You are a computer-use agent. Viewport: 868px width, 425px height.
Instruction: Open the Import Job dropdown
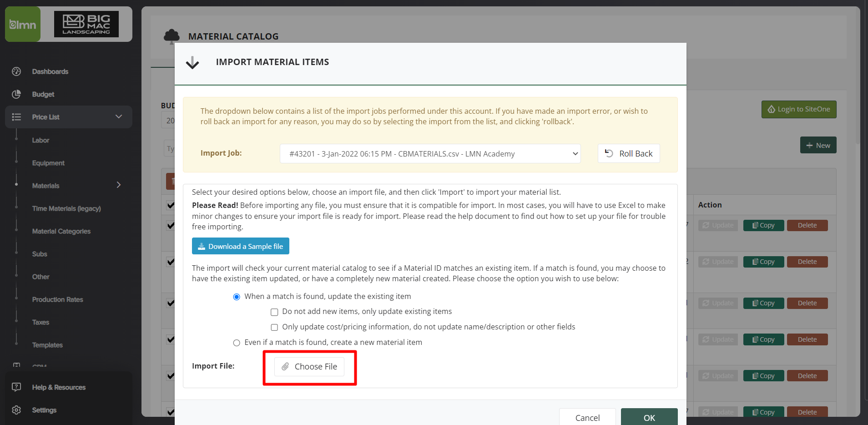coord(430,154)
